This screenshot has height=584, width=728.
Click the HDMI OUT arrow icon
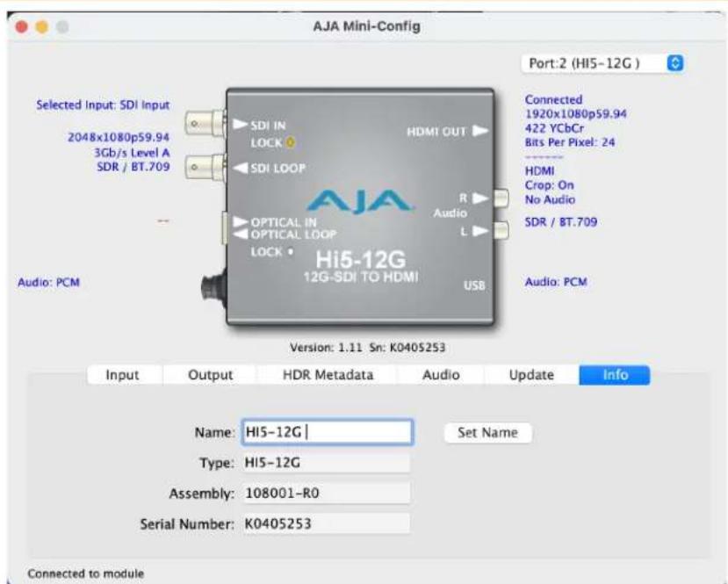[x=480, y=131]
